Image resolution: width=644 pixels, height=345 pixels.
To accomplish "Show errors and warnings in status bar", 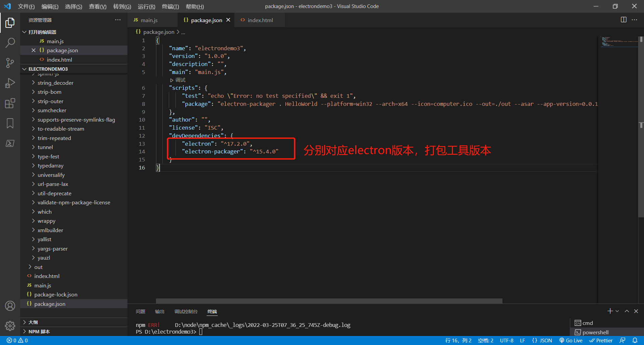I will pos(17,340).
